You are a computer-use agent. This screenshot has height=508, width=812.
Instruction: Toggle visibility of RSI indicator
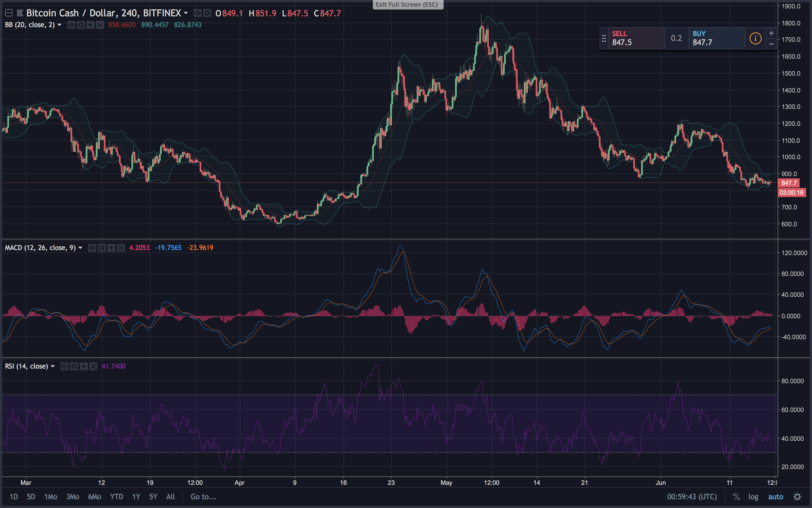64,366
